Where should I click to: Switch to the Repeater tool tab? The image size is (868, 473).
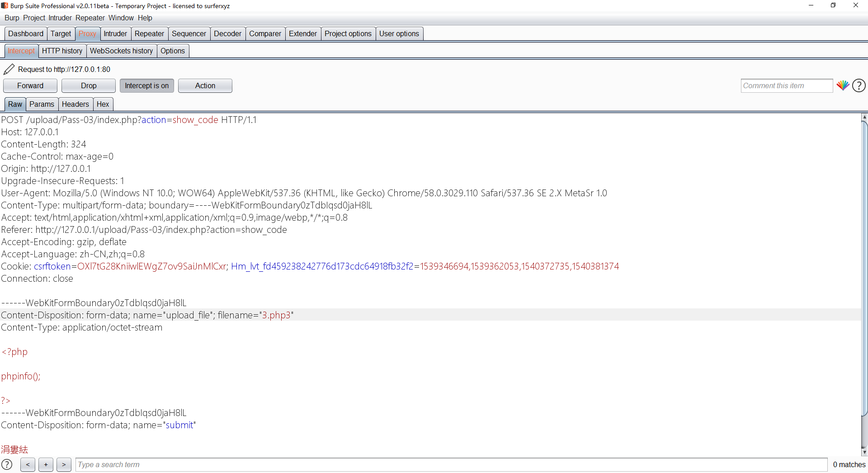click(x=149, y=33)
